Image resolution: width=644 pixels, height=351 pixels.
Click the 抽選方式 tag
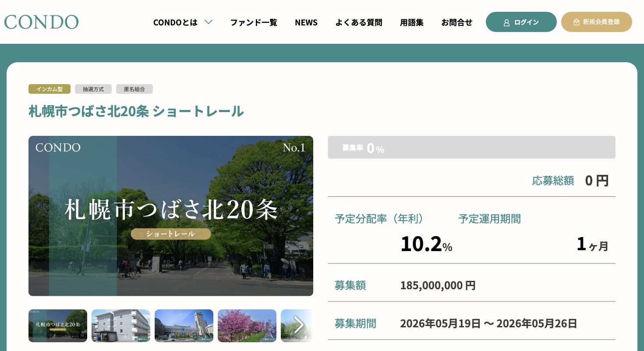click(93, 89)
